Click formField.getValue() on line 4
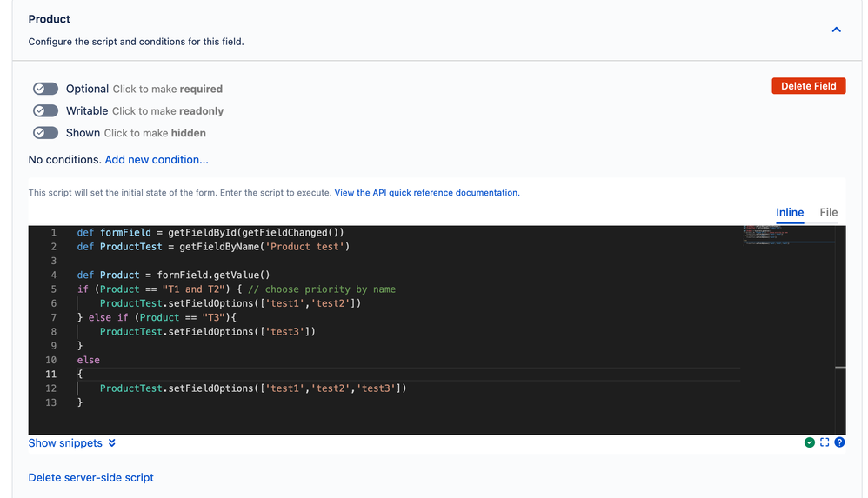Screen dimensions: 868x498 pyautogui.click(x=213, y=275)
